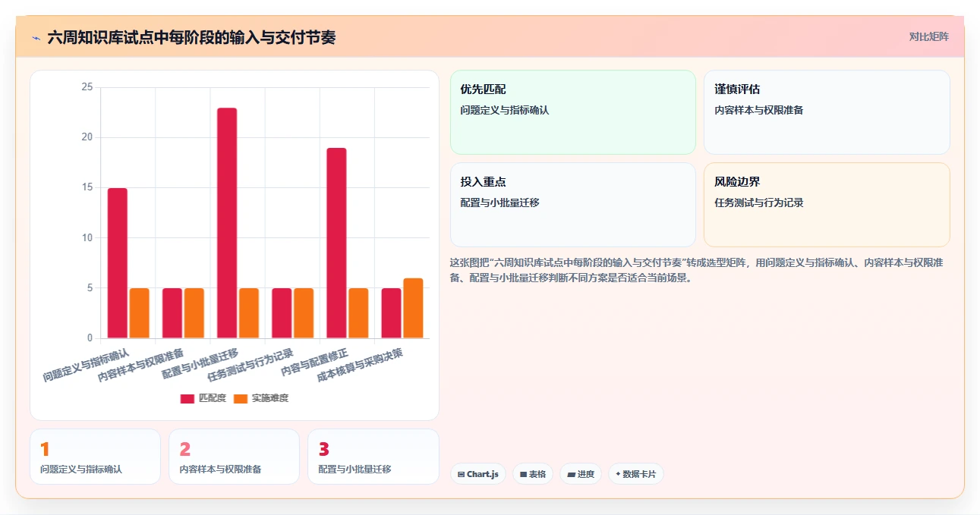
Task: Click the 进度 chip icon
Action: (571, 474)
